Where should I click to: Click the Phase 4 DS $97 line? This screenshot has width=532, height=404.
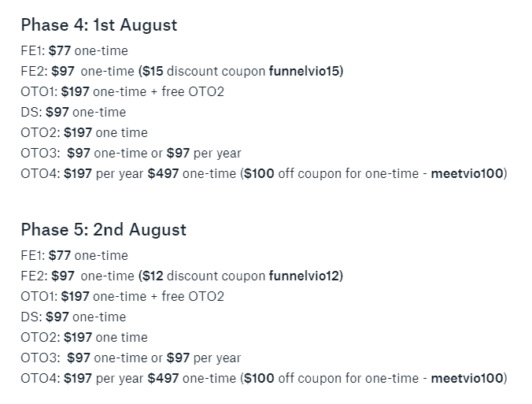(73, 113)
